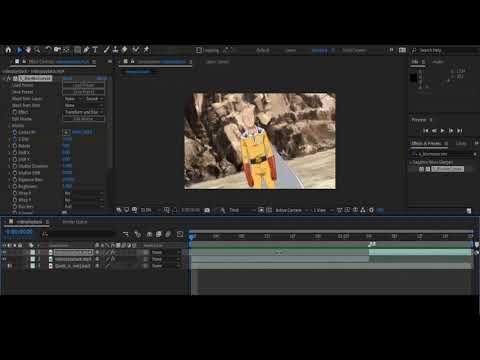Click the center point crosshair picker button
The width and height of the screenshot is (480, 360).
(66, 132)
